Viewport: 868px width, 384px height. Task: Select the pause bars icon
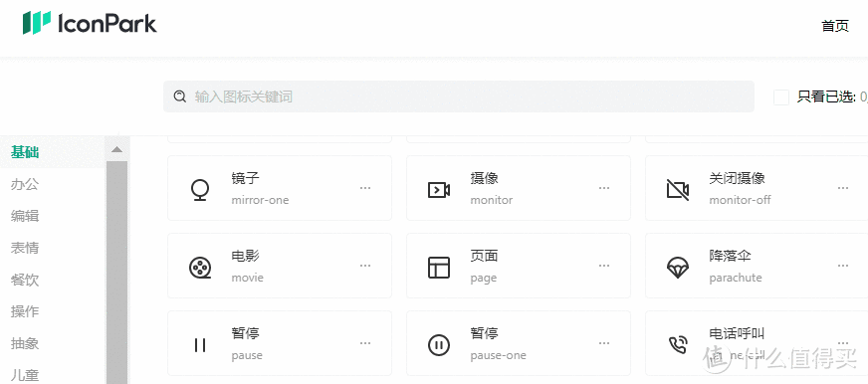click(x=200, y=345)
